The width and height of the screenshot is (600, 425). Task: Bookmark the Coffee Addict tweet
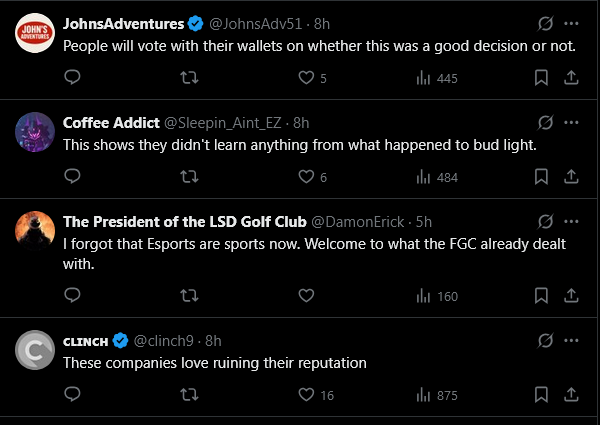click(540, 176)
